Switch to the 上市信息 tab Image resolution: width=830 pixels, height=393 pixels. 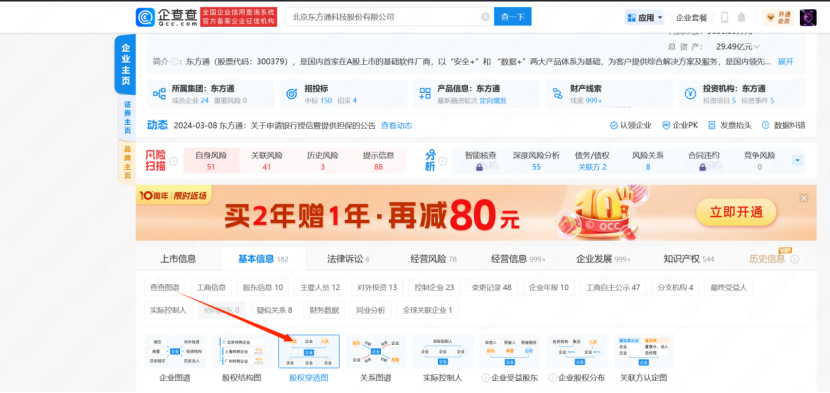pyautogui.click(x=178, y=259)
